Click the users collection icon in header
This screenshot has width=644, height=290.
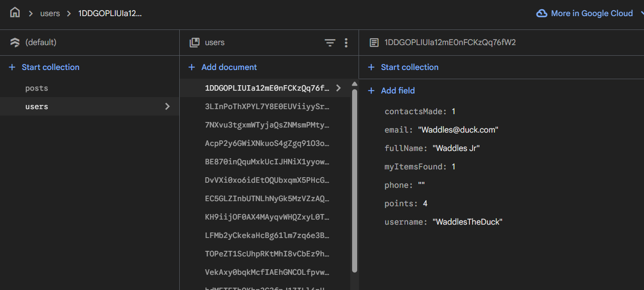[x=194, y=43]
